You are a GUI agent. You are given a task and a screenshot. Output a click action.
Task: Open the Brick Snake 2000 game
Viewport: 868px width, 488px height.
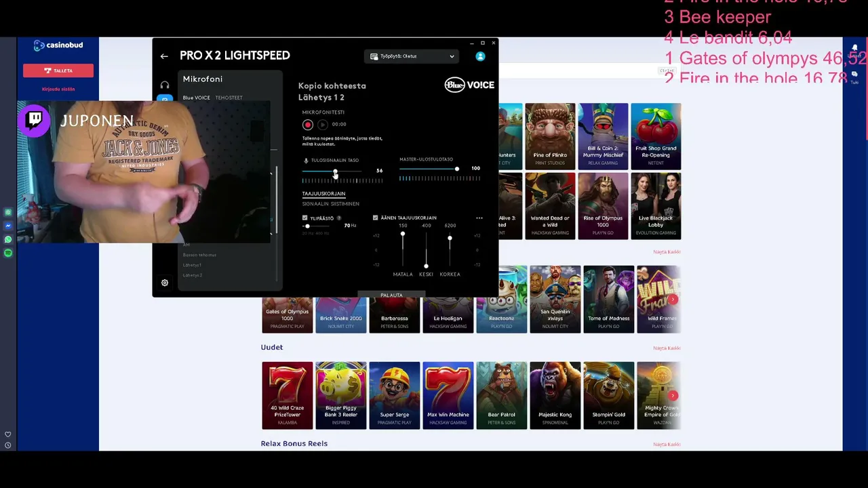tap(341, 315)
